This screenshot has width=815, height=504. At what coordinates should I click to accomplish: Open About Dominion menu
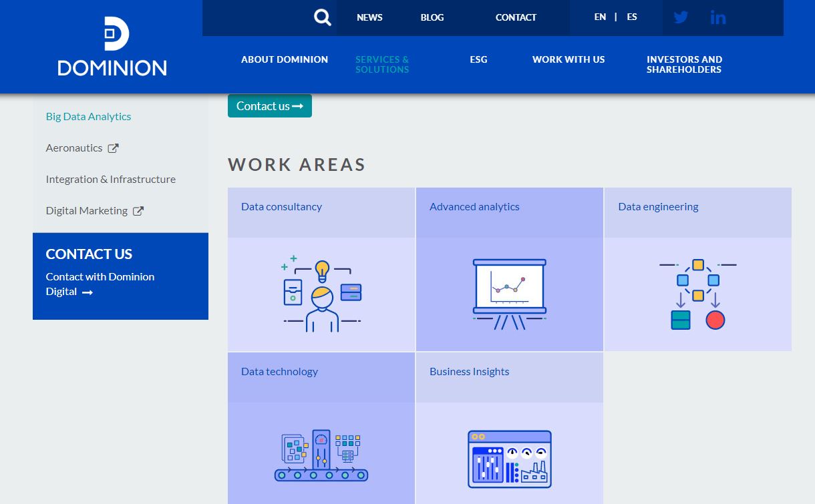point(285,59)
